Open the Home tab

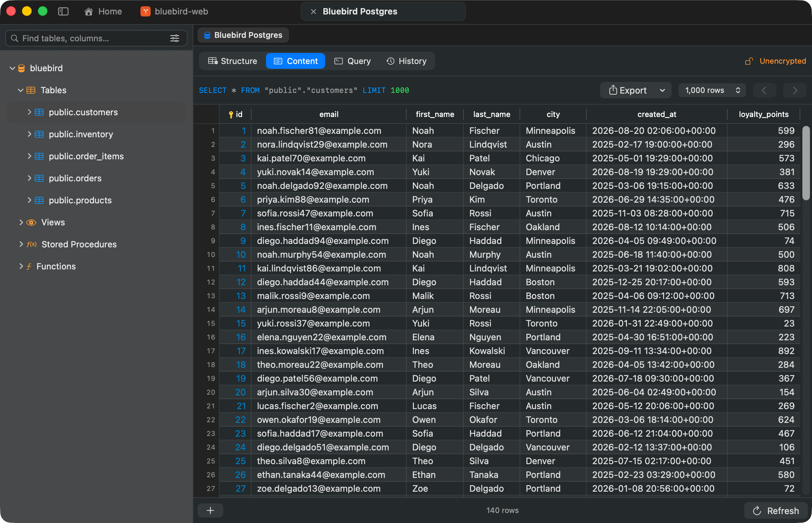pyautogui.click(x=103, y=11)
